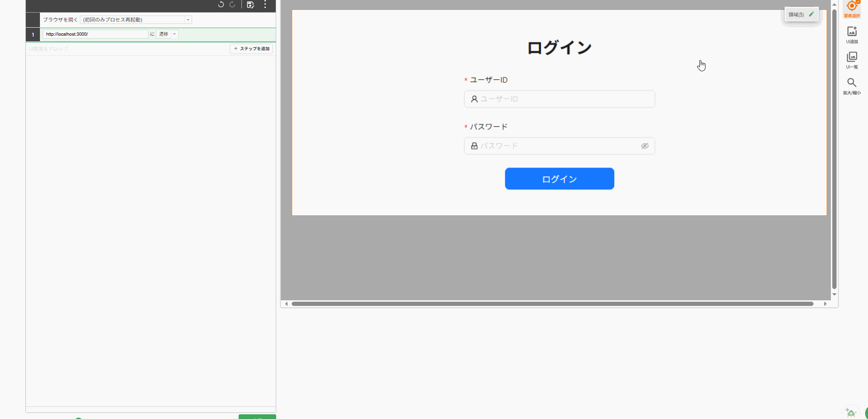Open the UI一覧 list icon

(x=852, y=58)
